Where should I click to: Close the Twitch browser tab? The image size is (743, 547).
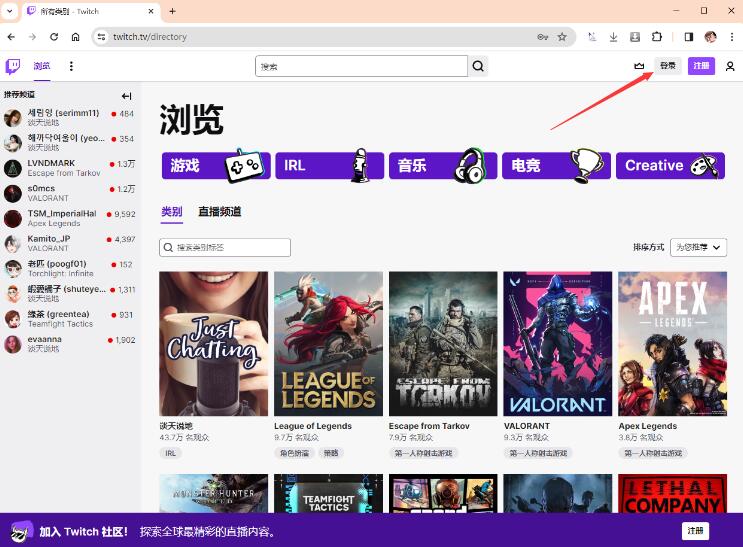[151, 11]
